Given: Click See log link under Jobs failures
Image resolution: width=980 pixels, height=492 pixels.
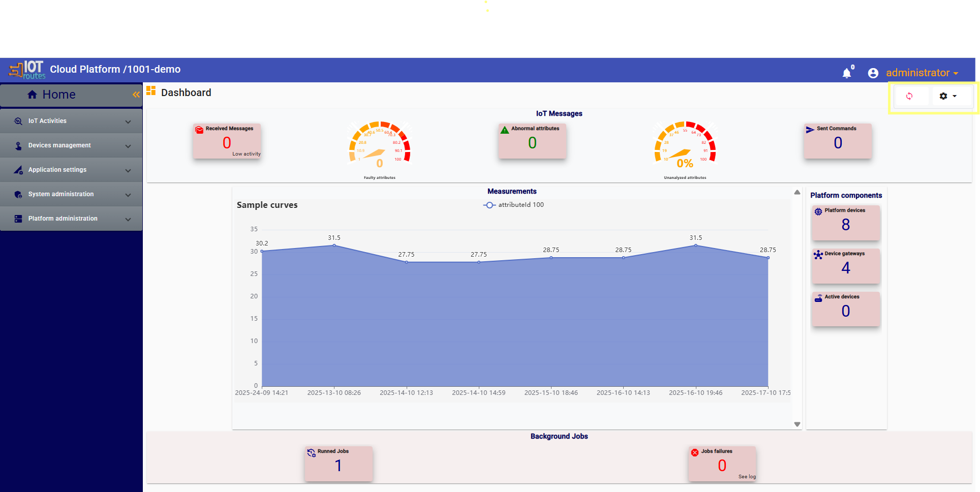Looking at the screenshot, I should click(747, 477).
